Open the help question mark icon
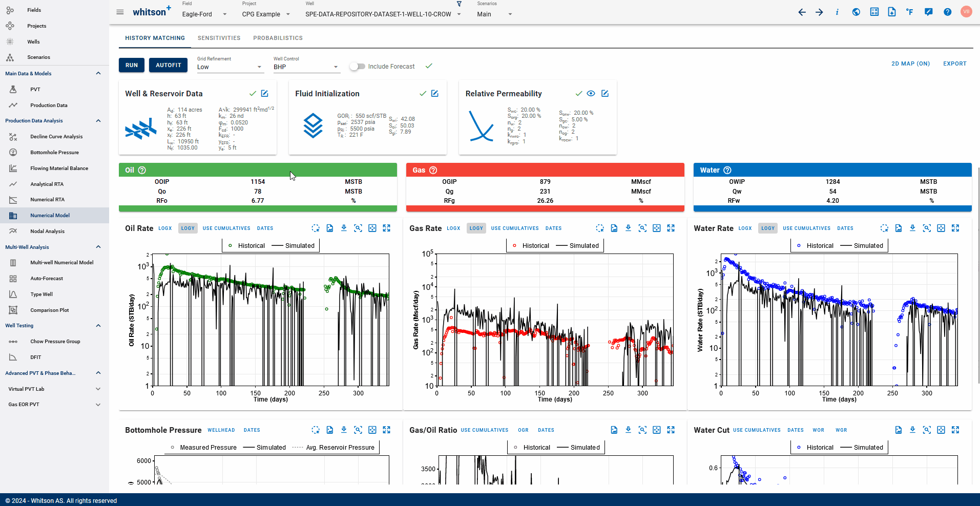The height and width of the screenshot is (506, 980). coord(947,12)
